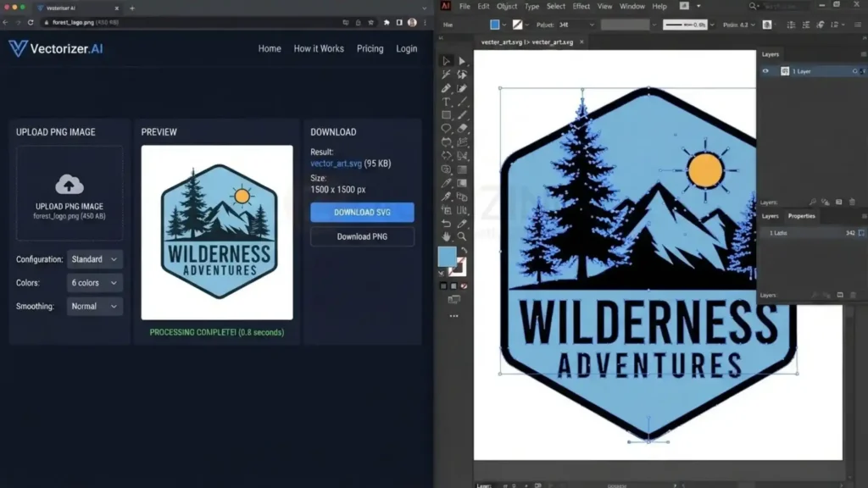868x488 pixels.
Task: Select the Gradient tool
Action: [x=462, y=183]
